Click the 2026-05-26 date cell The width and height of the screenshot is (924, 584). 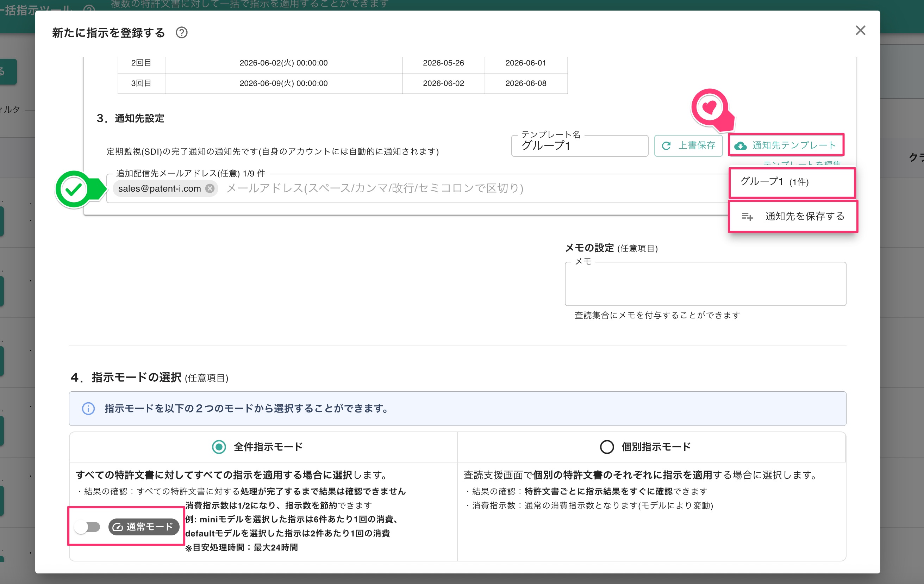[443, 63]
